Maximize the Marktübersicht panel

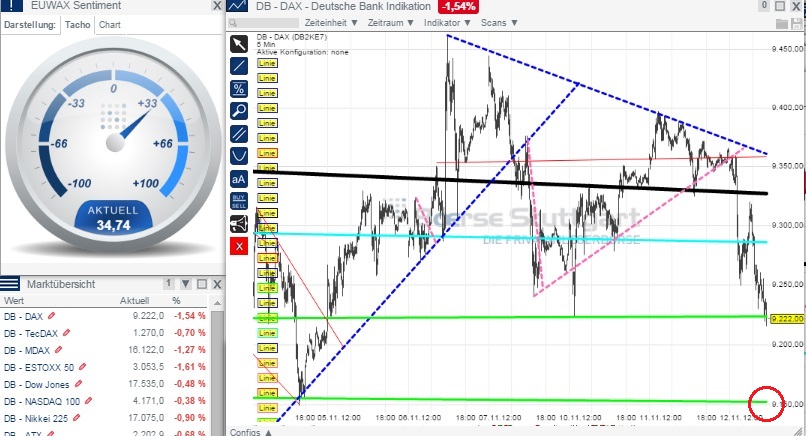pyautogui.click(x=202, y=284)
